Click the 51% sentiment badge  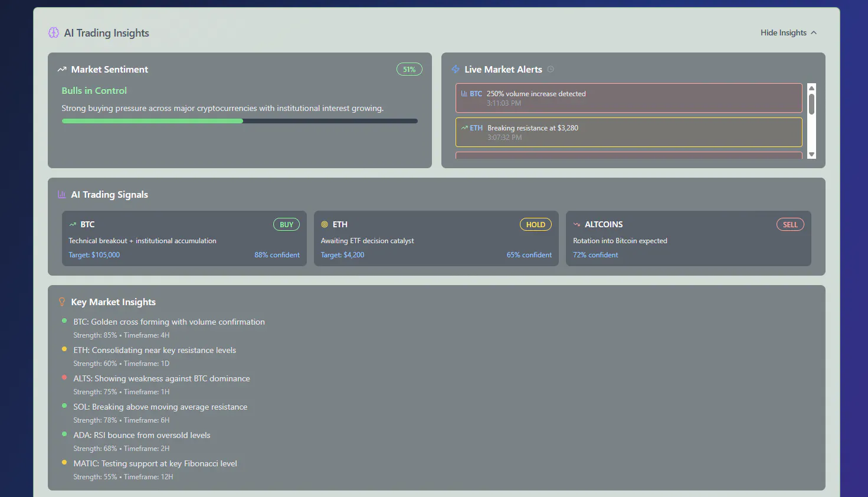[409, 69]
